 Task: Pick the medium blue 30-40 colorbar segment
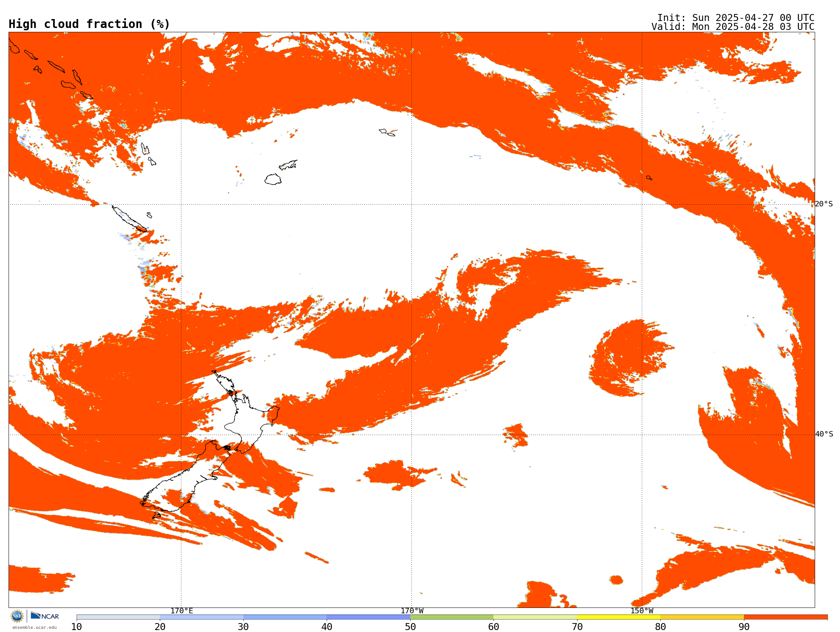click(x=285, y=617)
